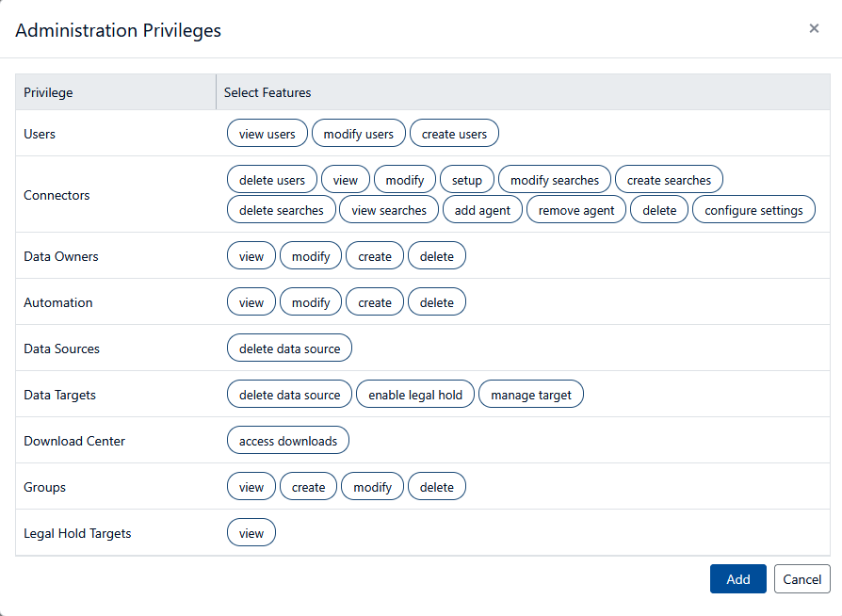Screen dimensions: 842x616
Task: Select the 'enable legal hold' chip
Action: [415, 395]
